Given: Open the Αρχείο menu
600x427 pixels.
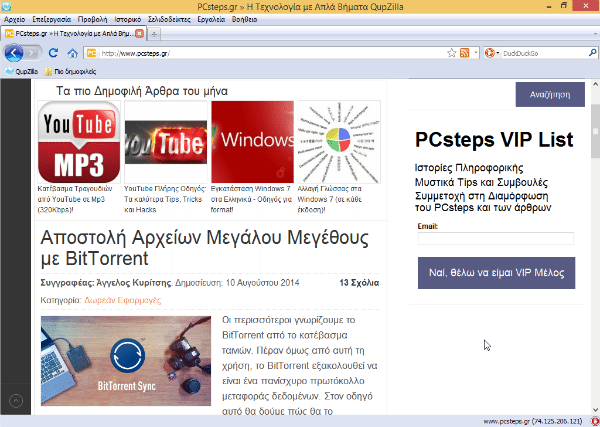Looking at the screenshot, I should point(15,19).
